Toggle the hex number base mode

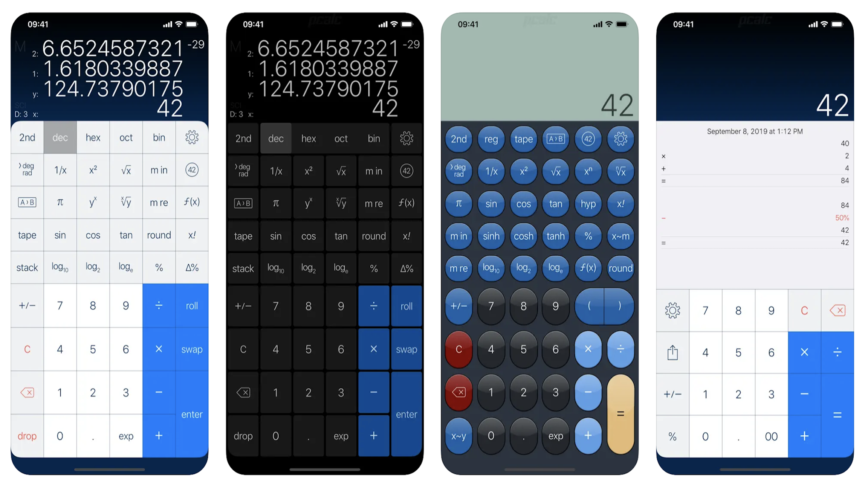(x=92, y=137)
